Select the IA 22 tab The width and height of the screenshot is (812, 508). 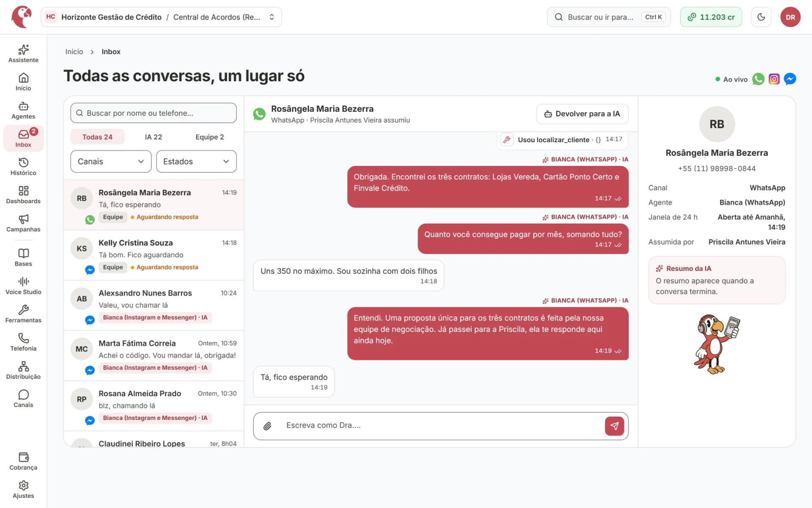(x=154, y=137)
